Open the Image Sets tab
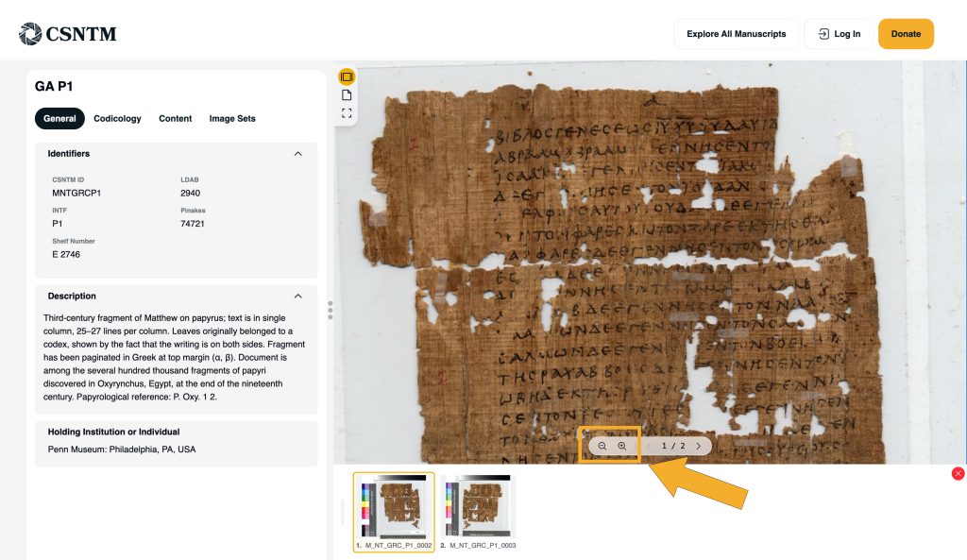 click(x=232, y=119)
